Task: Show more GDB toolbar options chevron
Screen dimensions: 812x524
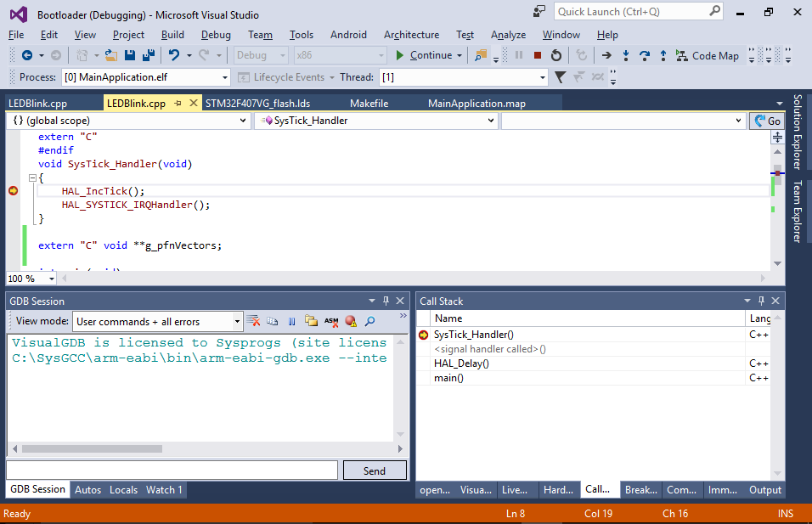Action: coord(403,315)
